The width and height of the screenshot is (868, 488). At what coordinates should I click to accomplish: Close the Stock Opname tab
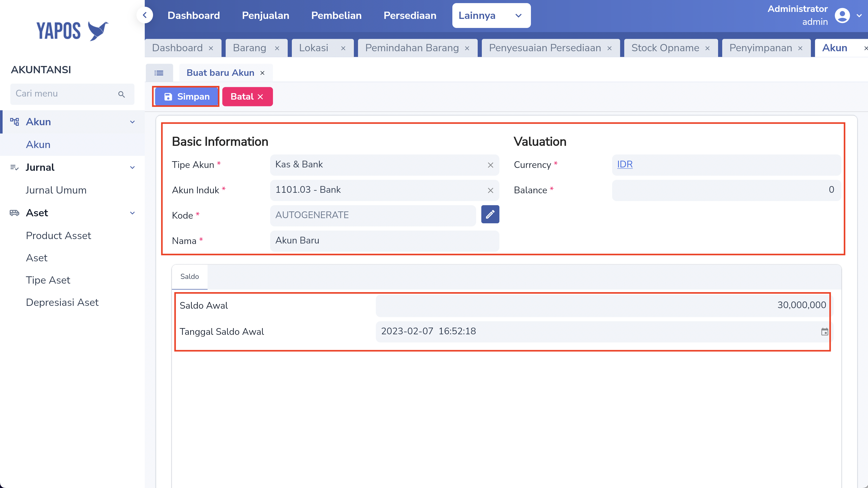pyautogui.click(x=707, y=48)
